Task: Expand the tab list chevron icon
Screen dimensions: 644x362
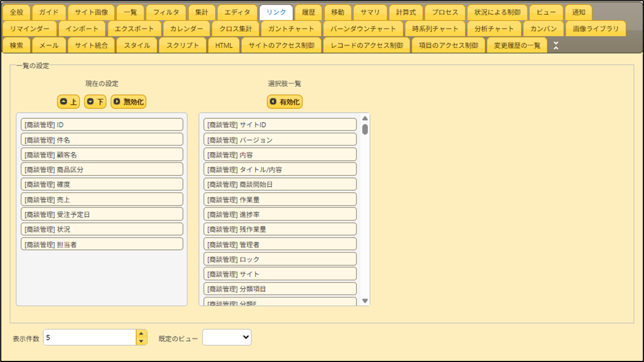Action: [x=556, y=46]
